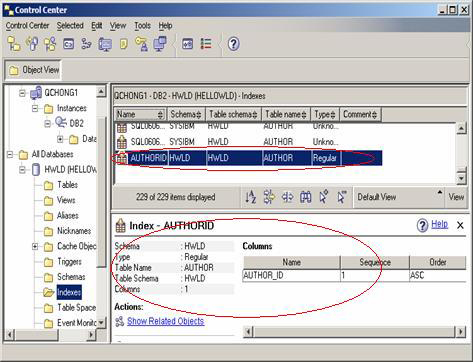Click the binoculars Find icon
473x362 pixels.
coord(305,197)
